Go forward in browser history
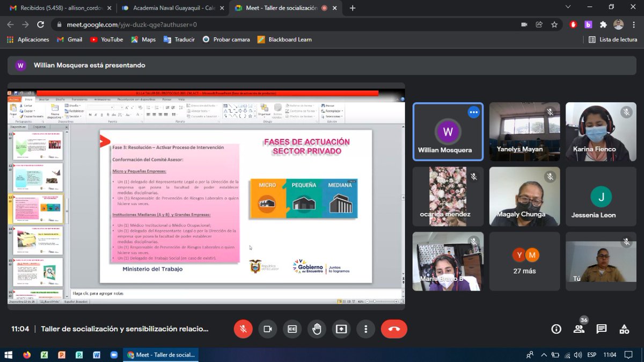Viewport: 644px width, 362px height. (x=25, y=25)
